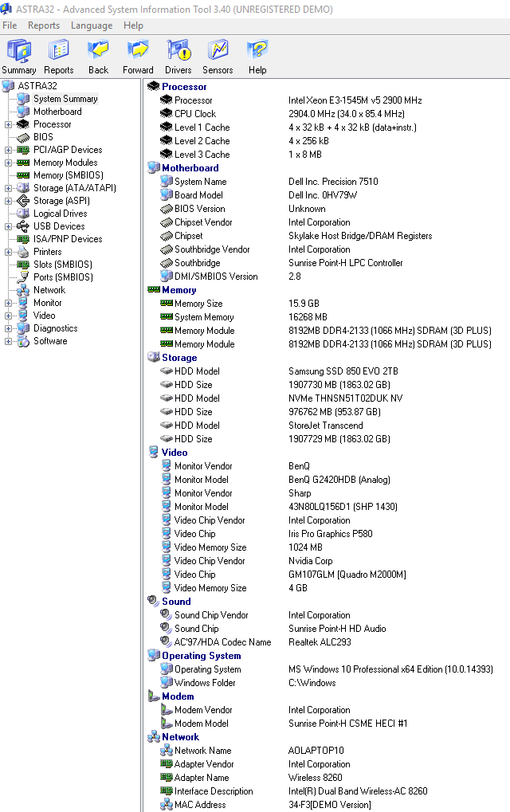Click the Storage section header icon
The height and width of the screenshot is (812, 510).
[153, 357]
